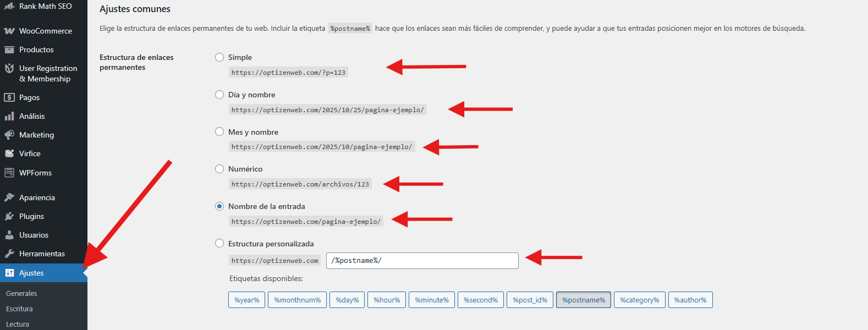Insert the %minute% tag
The image size is (868, 330).
tap(432, 300)
